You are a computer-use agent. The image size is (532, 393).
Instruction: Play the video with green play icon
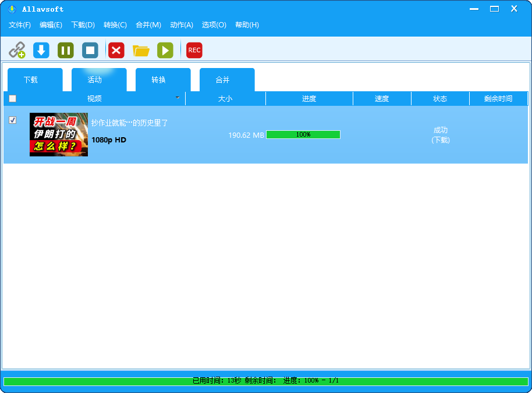[165, 50]
